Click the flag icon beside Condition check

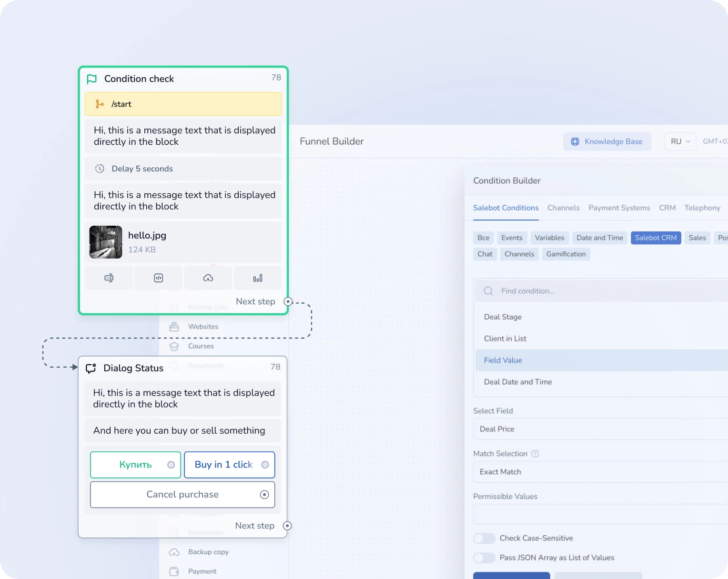pos(92,79)
